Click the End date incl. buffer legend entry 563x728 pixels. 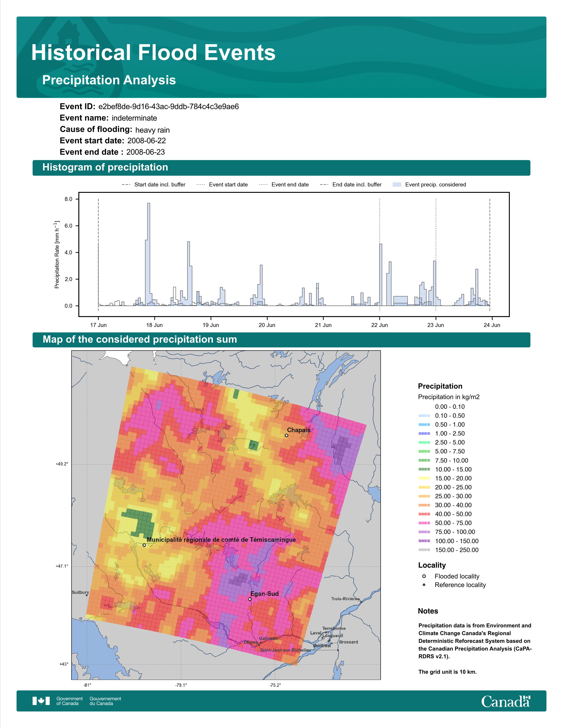pos(351,185)
